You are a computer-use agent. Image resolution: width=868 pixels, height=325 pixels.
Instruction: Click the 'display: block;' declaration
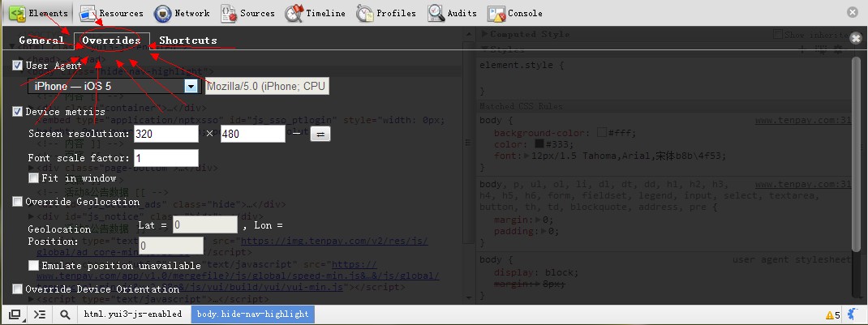click(x=536, y=272)
